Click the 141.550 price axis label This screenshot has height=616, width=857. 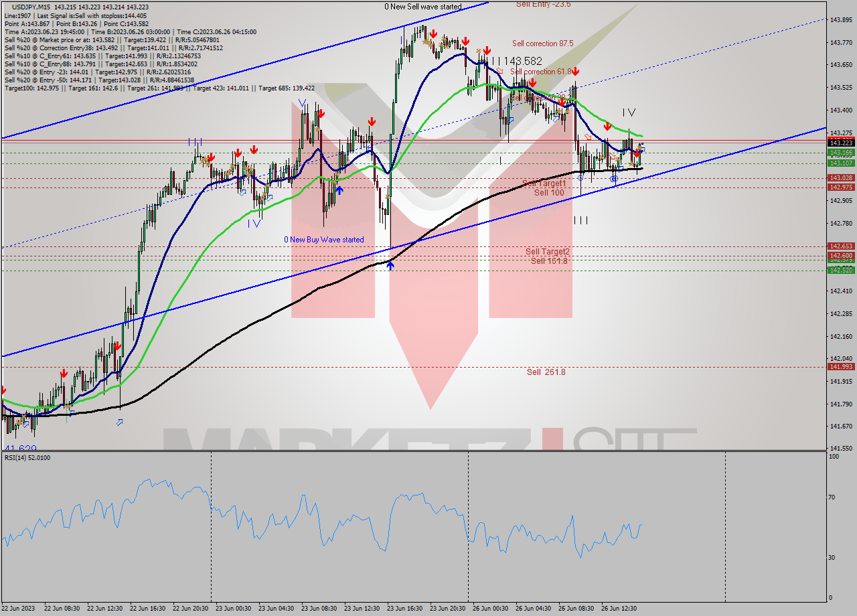coord(841,449)
